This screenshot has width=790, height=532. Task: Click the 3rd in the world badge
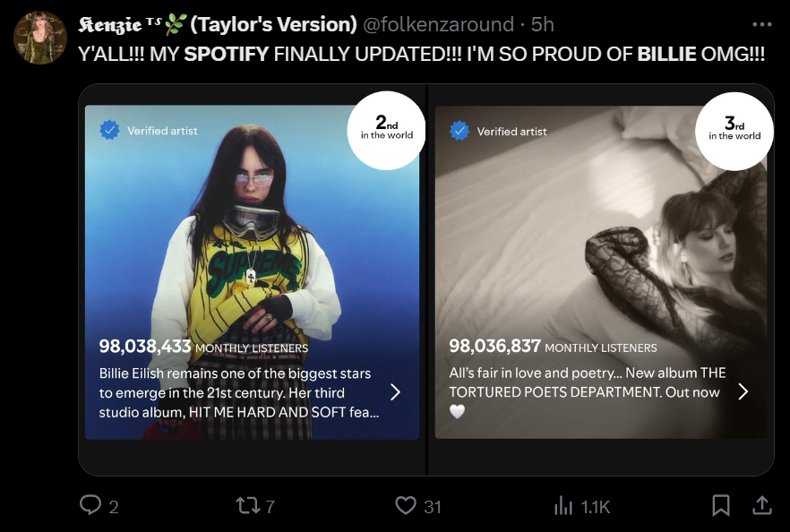point(734,129)
